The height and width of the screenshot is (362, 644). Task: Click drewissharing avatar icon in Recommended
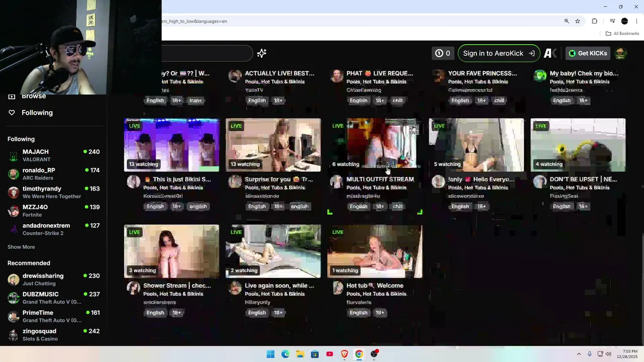click(x=14, y=280)
